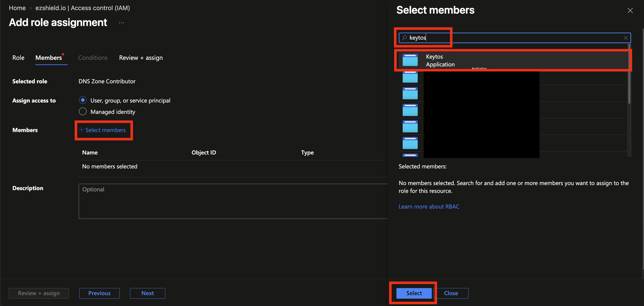This screenshot has width=644, height=306.
Task: Go to Review + assign tab
Action: click(x=141, y=58)
